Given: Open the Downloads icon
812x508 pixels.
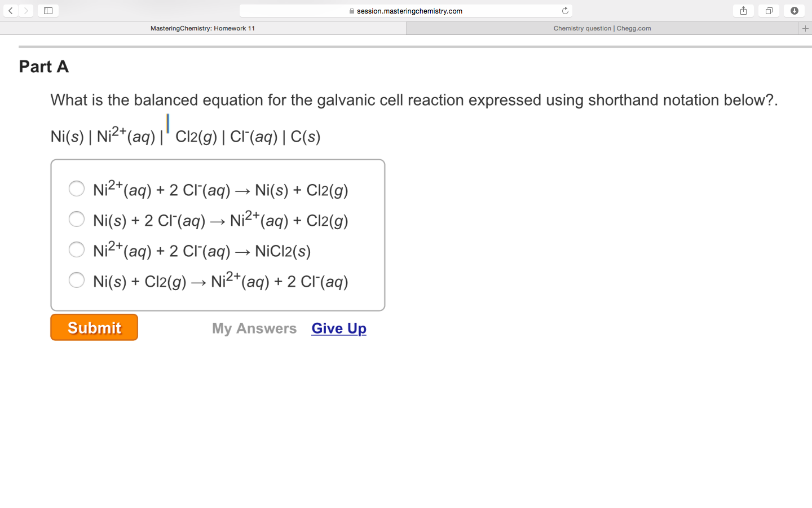Looking at the screenshot, I should click(794, 10).
